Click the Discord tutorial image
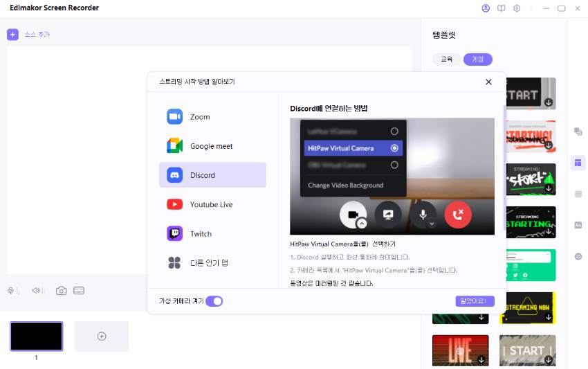 tap(392, 177)
